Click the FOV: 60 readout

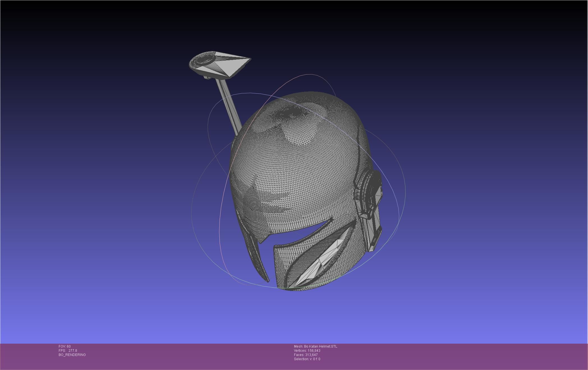click(x=65, y=346)
